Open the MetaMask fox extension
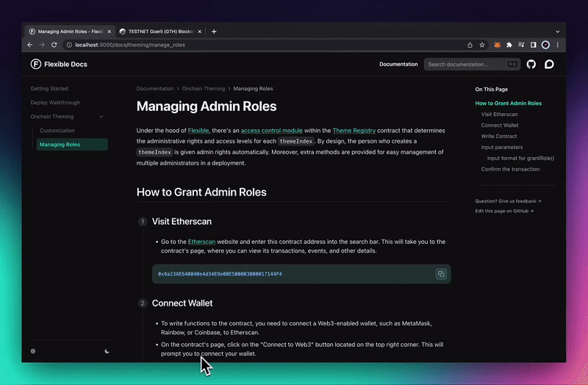588x385 pixels. [x=498, y=45]
